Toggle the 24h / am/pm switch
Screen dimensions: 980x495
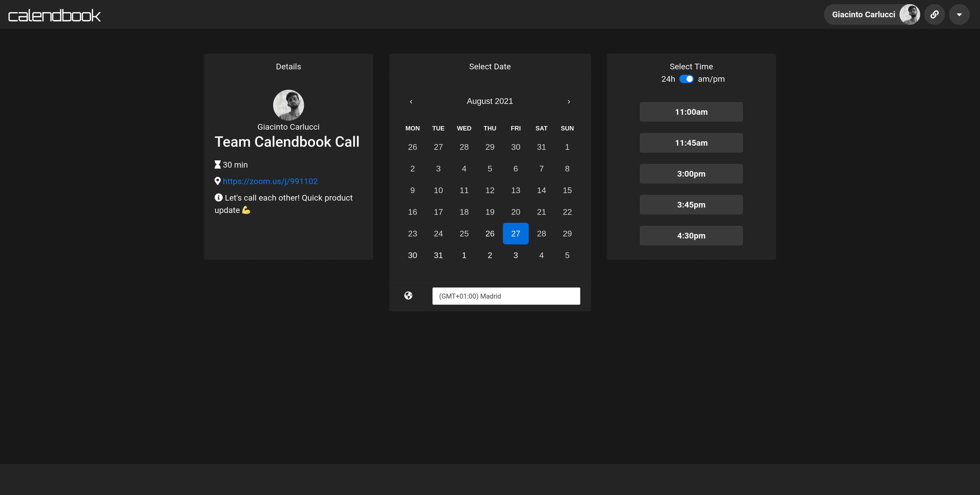[x=686, y=79]
